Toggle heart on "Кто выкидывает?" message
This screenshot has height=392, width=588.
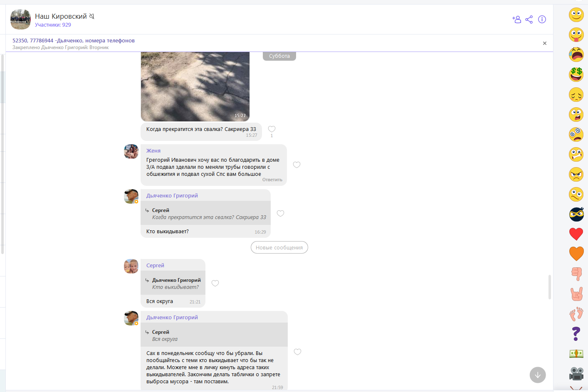pyautogui.click(x=281, y=214)
